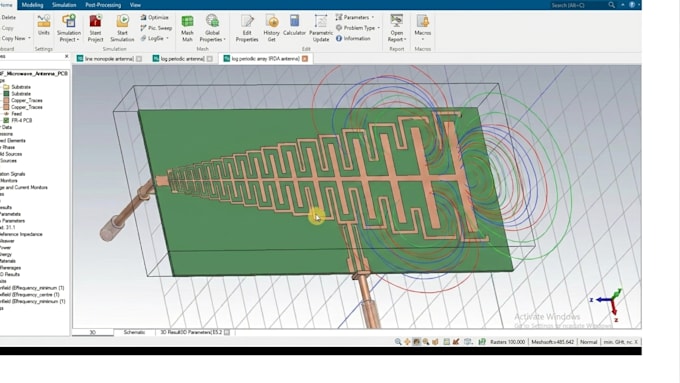Viewport: 680px width, 383px height.
Task: Click the Delete command
Action: [9, 17]
